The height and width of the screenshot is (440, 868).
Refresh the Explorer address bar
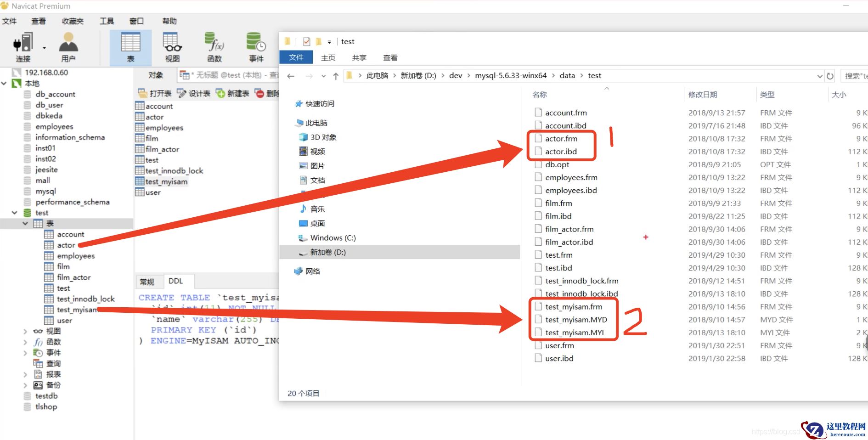click(x=830, y=76)
